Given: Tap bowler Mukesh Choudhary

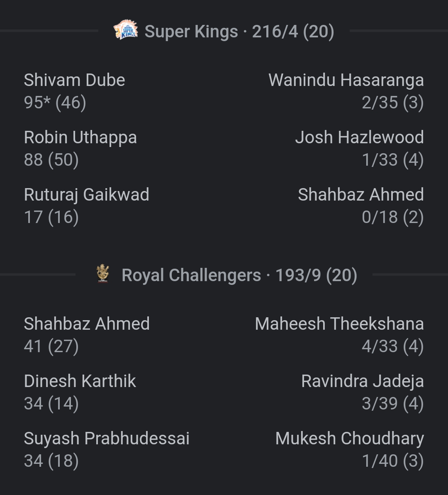Looking at the screenshot, I should [x=349, y=439].
